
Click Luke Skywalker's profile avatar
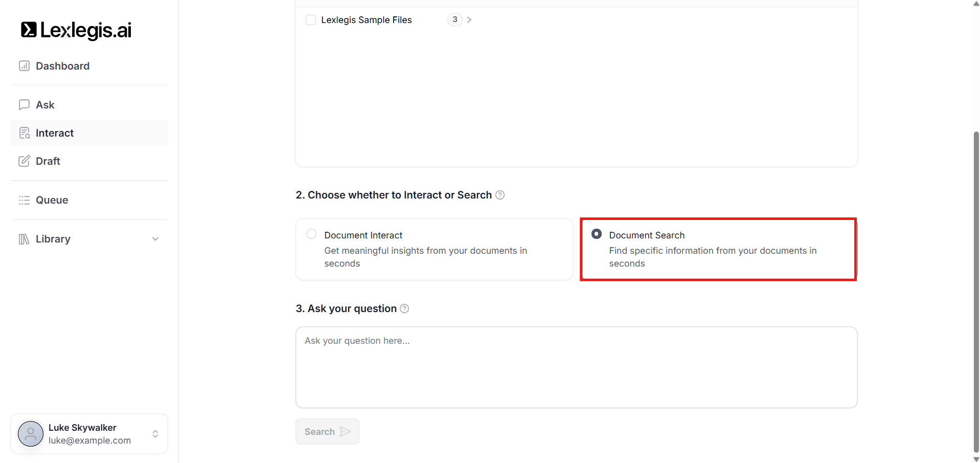tap(31, 434)
